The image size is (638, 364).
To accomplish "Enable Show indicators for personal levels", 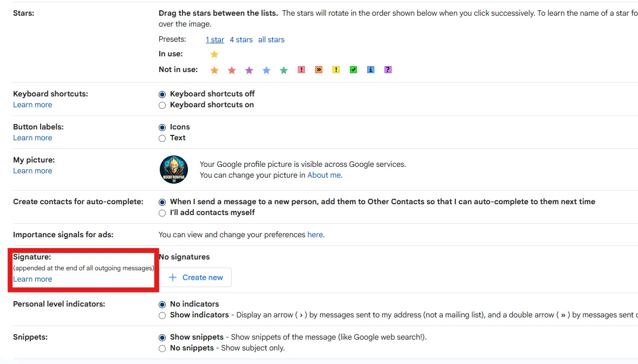I will pos(162,315).
